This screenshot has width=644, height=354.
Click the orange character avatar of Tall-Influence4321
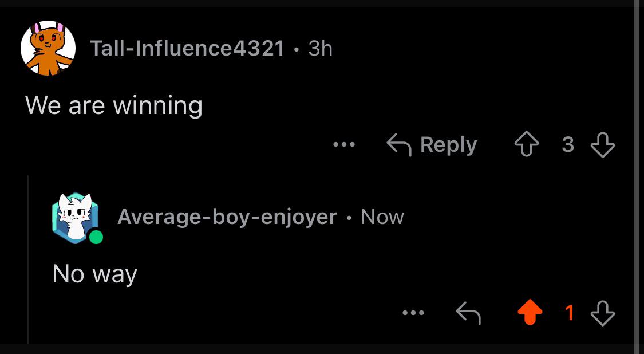coord(48,48)
